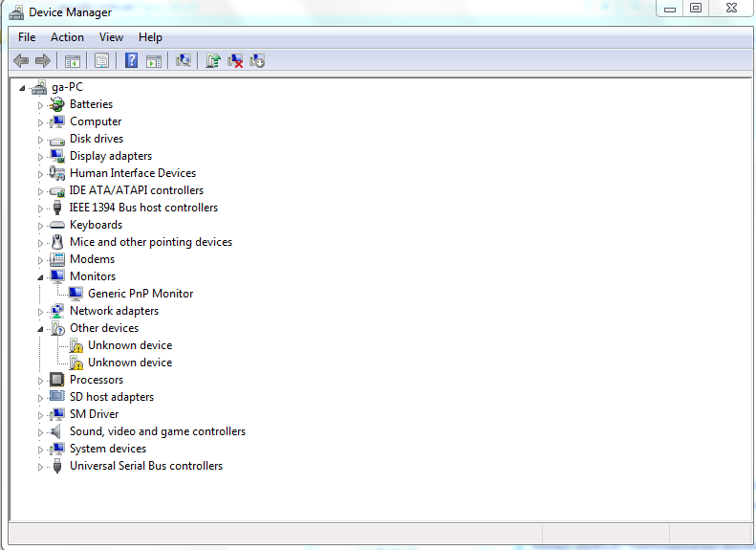The image size is (756, 550).
Task: Go forward with the toolbar Forward arrow
Action: click(x=43, y=61)
